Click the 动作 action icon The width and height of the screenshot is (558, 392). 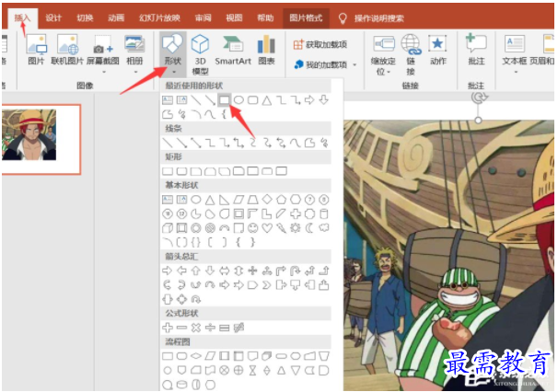[437, 50]
